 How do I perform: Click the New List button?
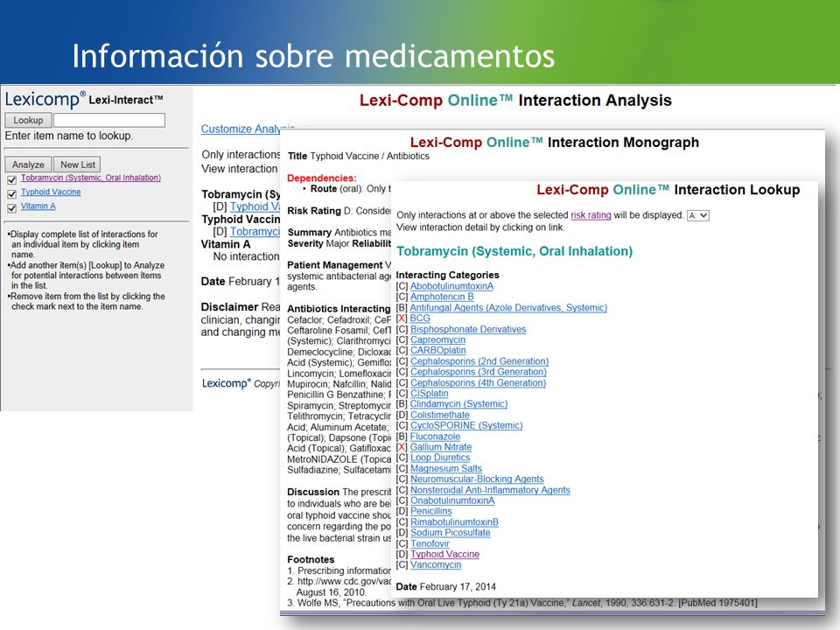pyautogui.click(x=78, y=164)
